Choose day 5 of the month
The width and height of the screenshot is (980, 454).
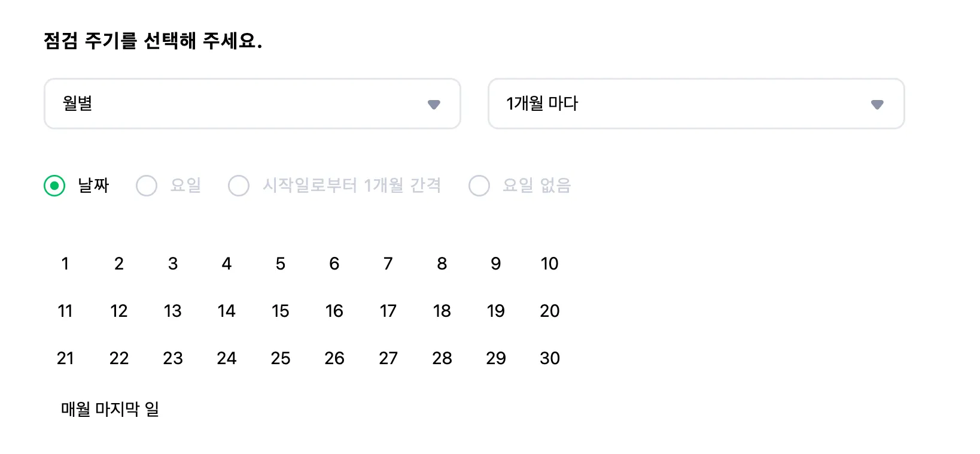click(x=281, y=264)
